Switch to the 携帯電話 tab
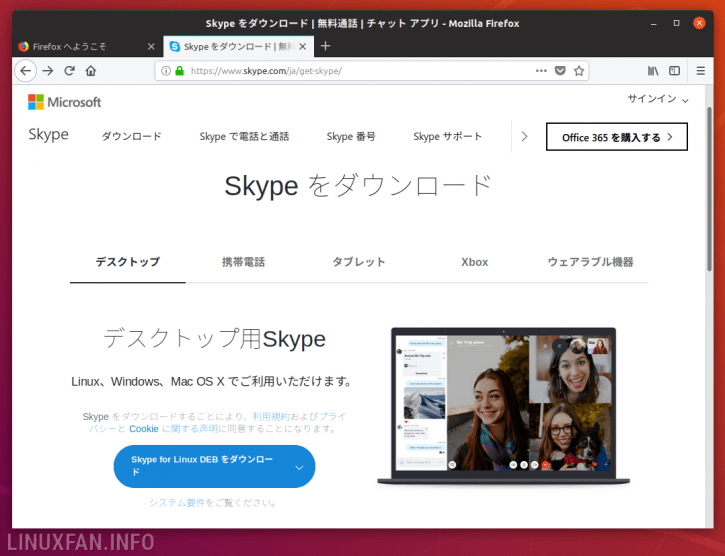 coord(243,262)
